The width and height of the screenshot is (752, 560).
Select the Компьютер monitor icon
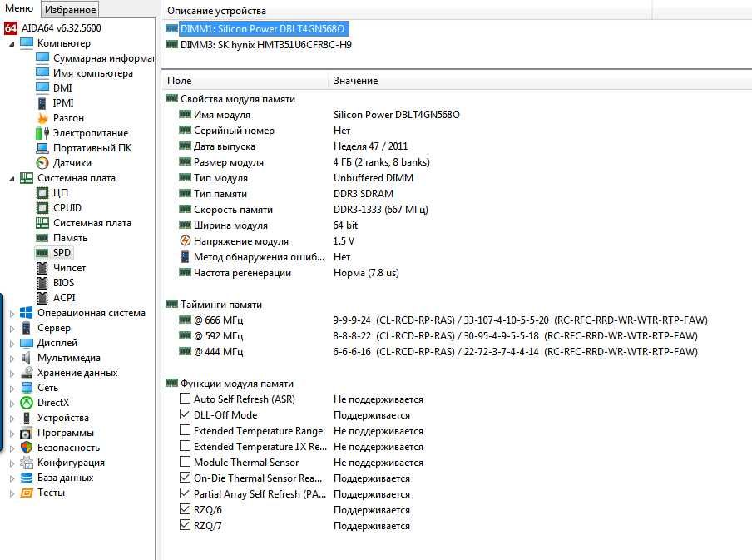coord(27,43)
